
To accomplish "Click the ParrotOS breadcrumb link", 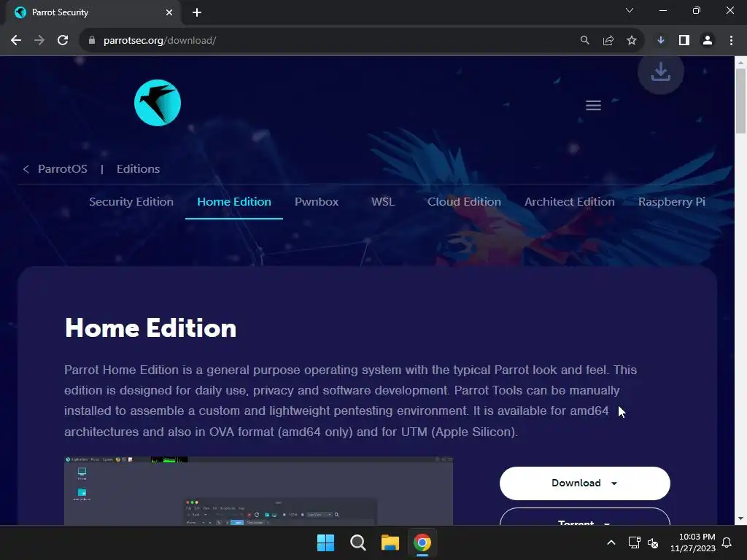I will 63,168.
